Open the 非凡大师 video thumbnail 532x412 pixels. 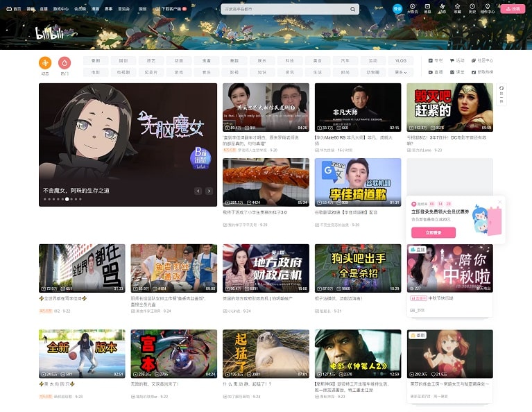coord(358,108)
